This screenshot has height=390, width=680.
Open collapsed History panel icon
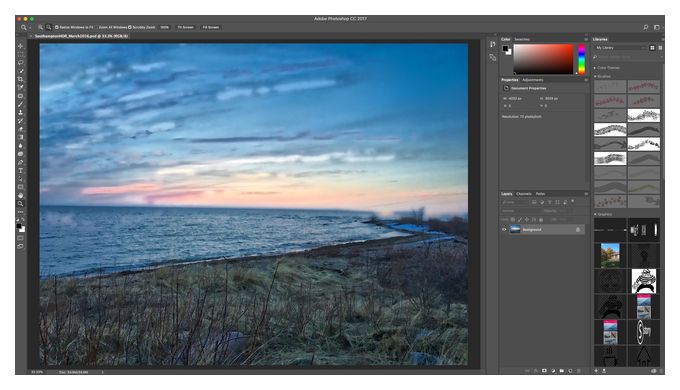[x=493, y=44]
